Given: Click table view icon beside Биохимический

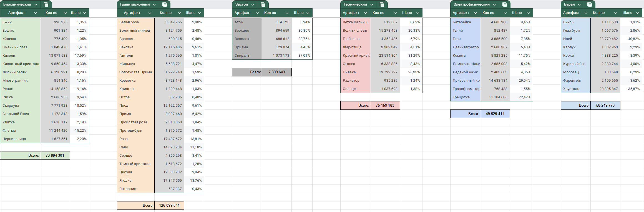Looking at the screenshot, I should pos(46,4).
